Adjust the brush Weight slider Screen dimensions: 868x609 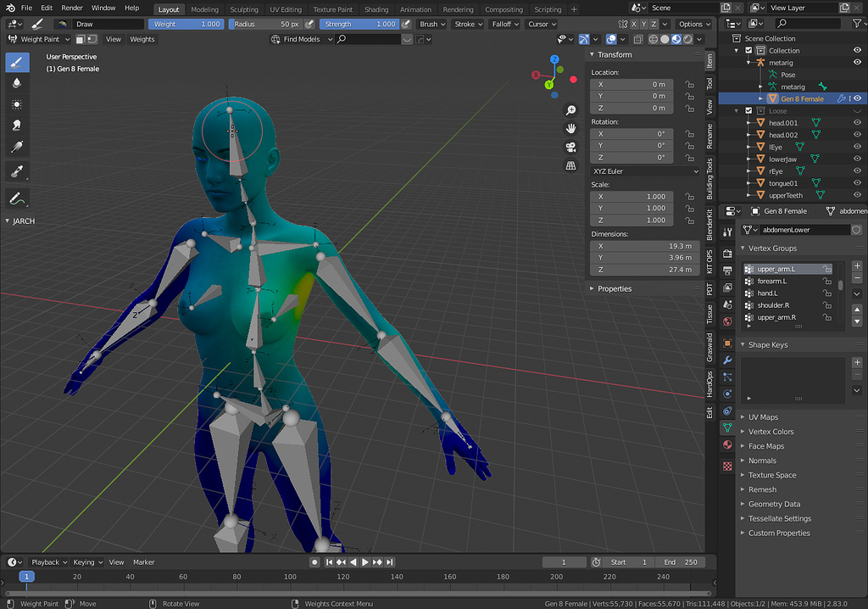186,24
